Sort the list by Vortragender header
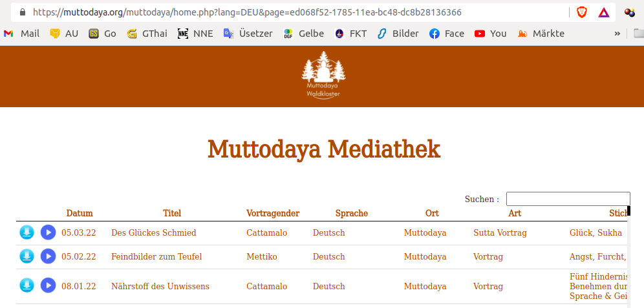 [x=273, y=213]
